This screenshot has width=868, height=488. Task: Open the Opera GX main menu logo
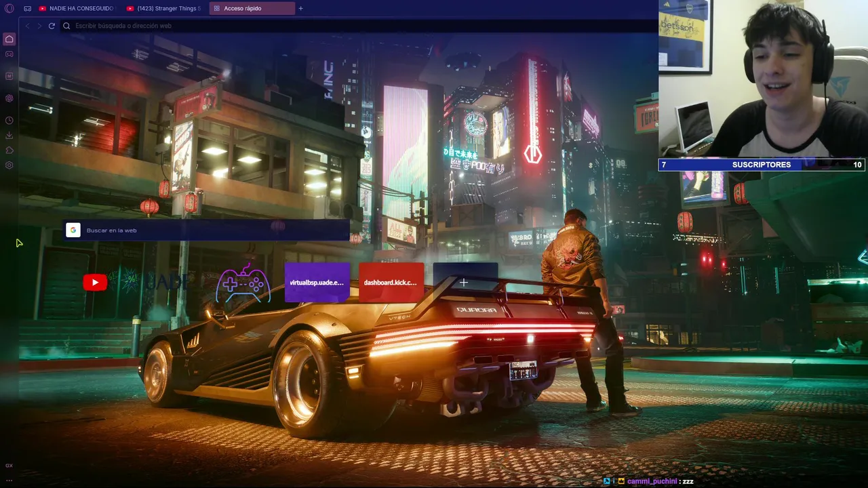tap(9, 8)
